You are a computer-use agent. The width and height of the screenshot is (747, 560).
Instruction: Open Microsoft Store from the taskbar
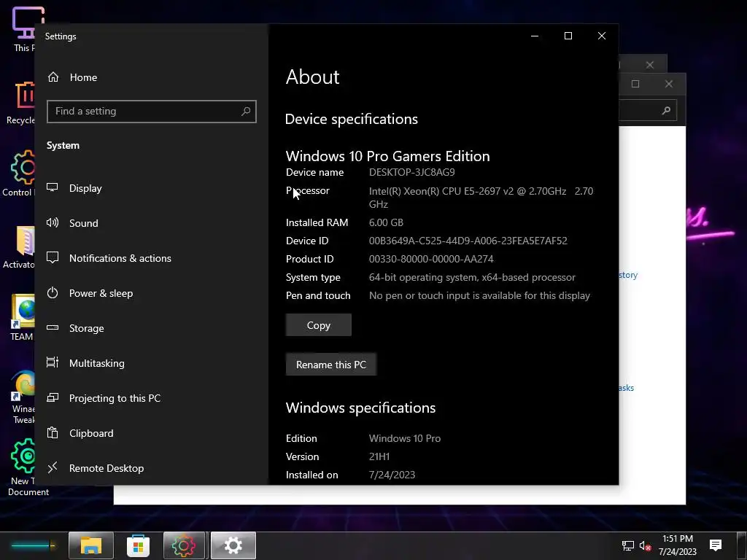(x=138, y=545)
